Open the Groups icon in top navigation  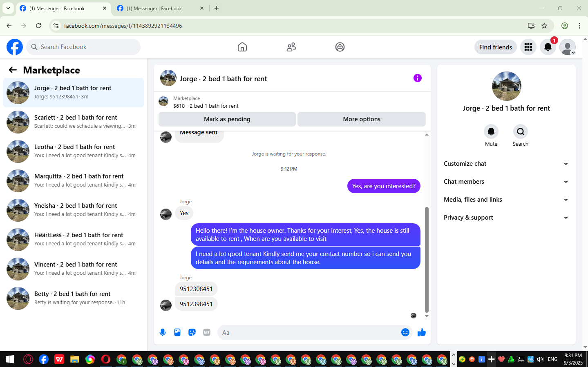[x=340, y=47]
